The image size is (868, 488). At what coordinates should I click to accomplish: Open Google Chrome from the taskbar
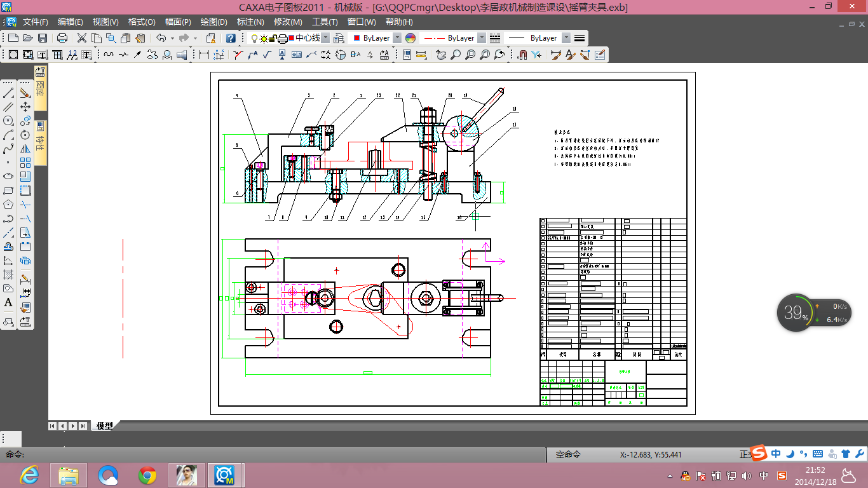tap(147, 475)
